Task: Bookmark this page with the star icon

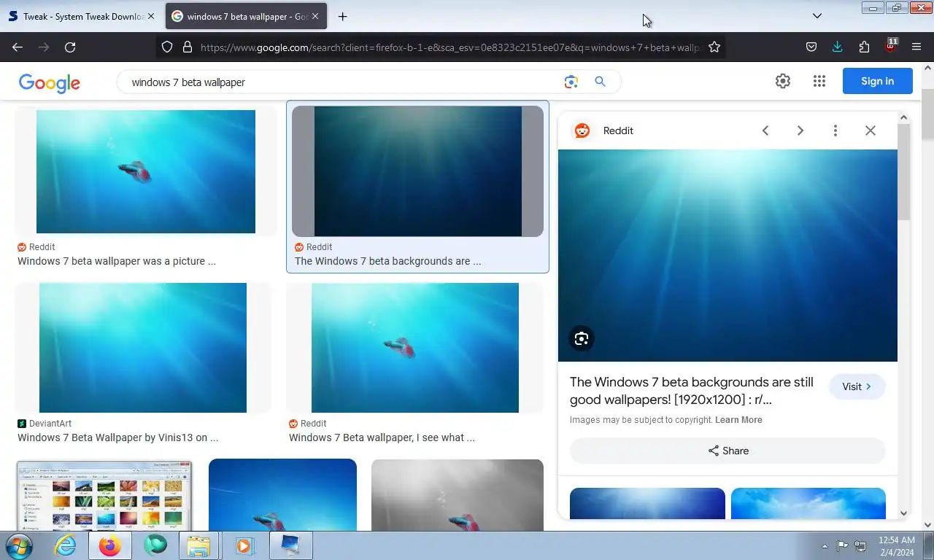Action: click(x=714, y=47)
